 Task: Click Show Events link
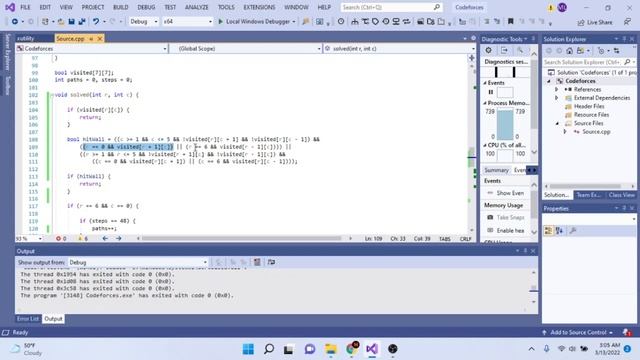point(506,193)
